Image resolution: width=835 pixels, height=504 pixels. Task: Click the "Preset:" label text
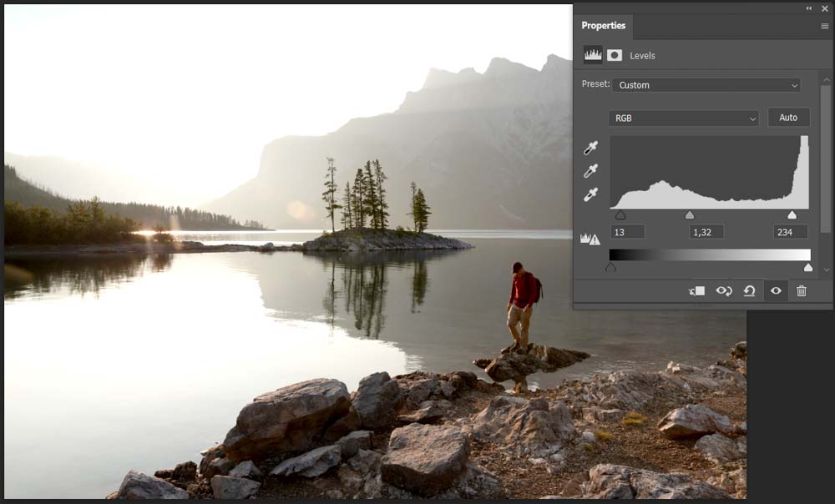[x=595, y=84]
